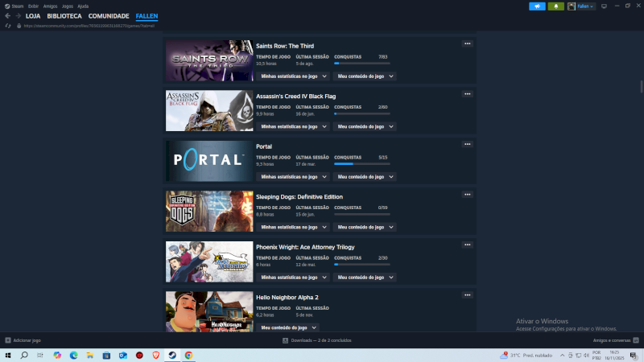644x362 pixels.
Task: Open options menu for Assassin's Creed IV
Action: point(468,94)
